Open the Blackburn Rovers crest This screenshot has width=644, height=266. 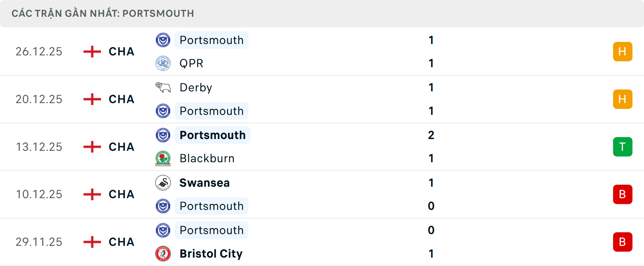pos(163,158)
